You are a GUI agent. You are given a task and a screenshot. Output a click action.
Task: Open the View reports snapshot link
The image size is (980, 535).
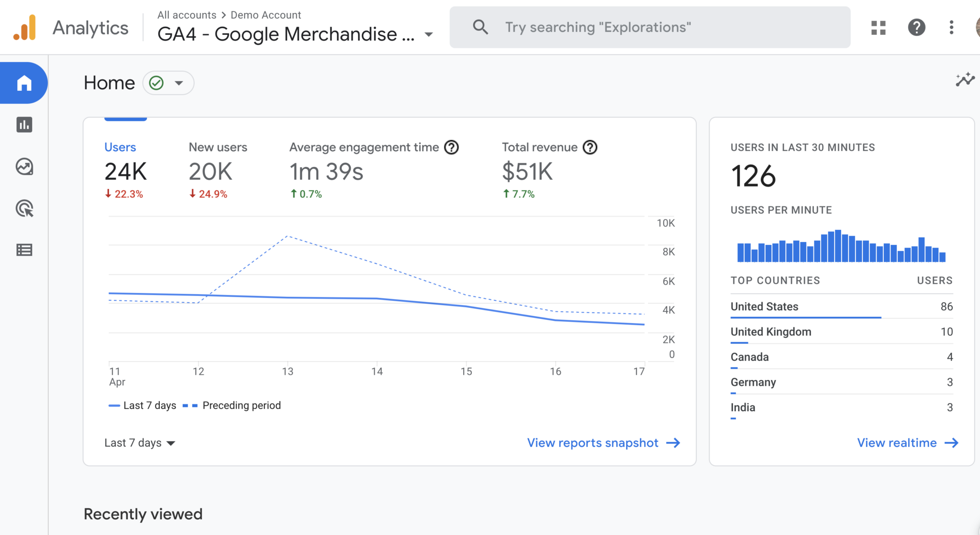click(603, 443)
